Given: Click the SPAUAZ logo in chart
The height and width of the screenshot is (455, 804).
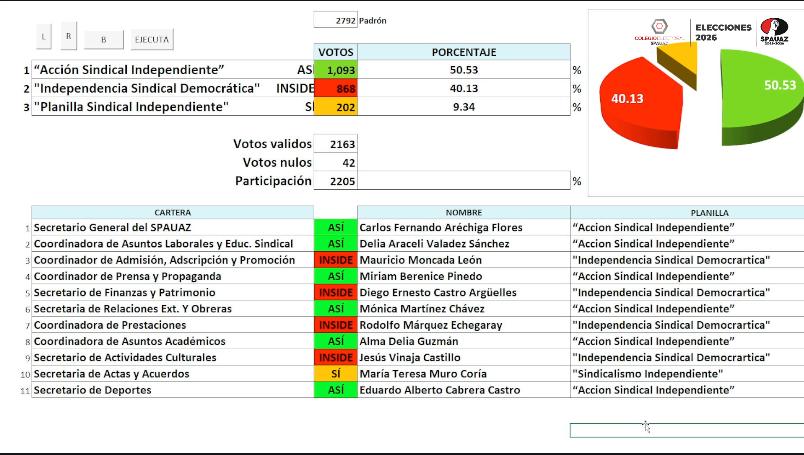Looking at the screenshot, I should click(774, 31).
